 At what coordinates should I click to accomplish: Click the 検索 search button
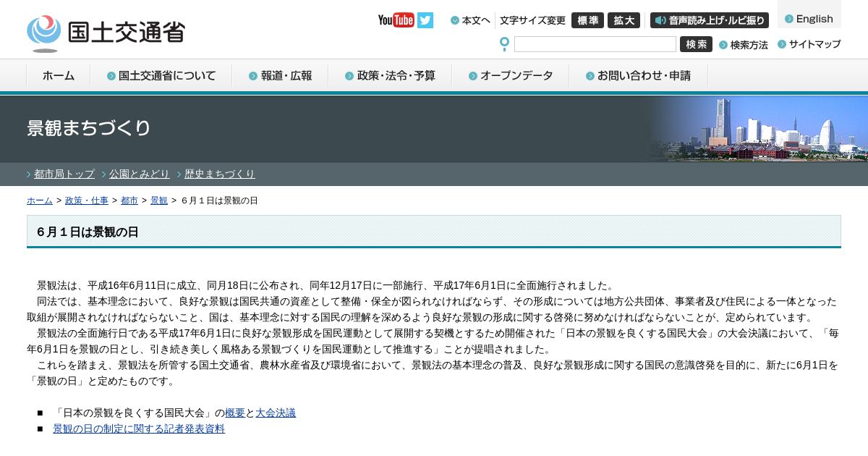pyautogui.click(x=696, y=44)
